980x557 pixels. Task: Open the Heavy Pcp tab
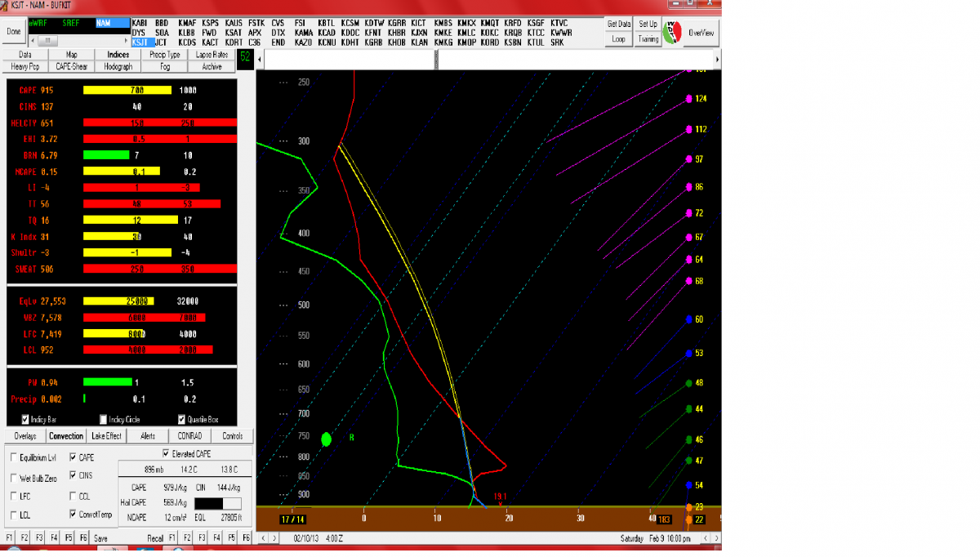(24, 66)
